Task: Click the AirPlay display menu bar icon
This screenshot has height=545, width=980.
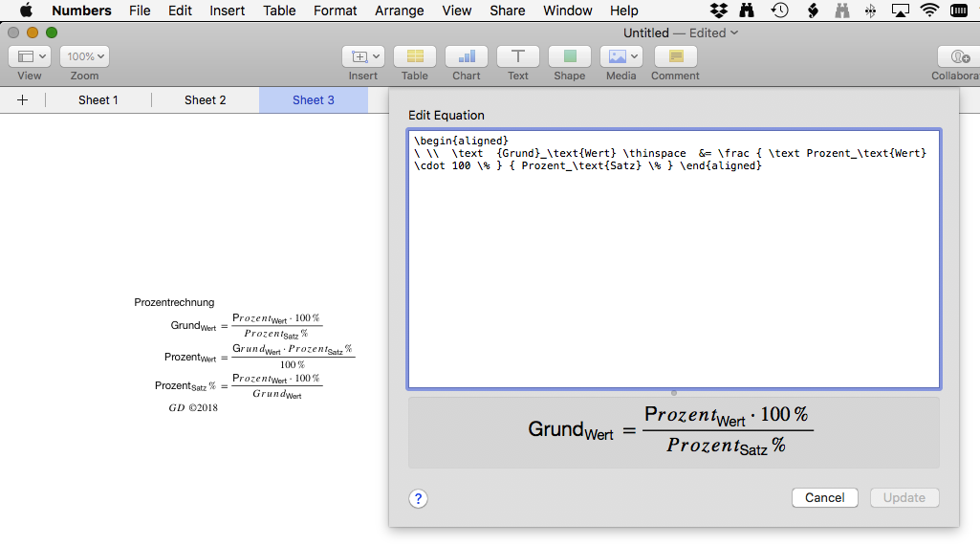Action: [x=900, y=11]
